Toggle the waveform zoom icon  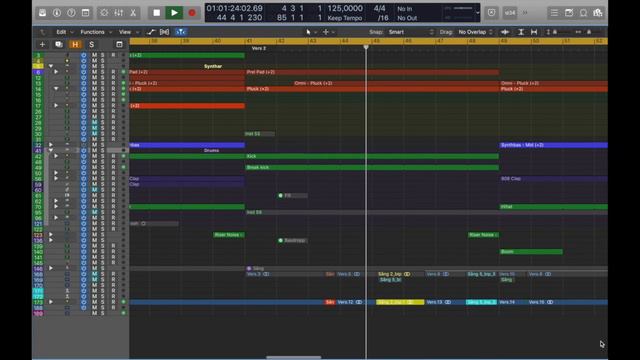[x=505, y=32]
